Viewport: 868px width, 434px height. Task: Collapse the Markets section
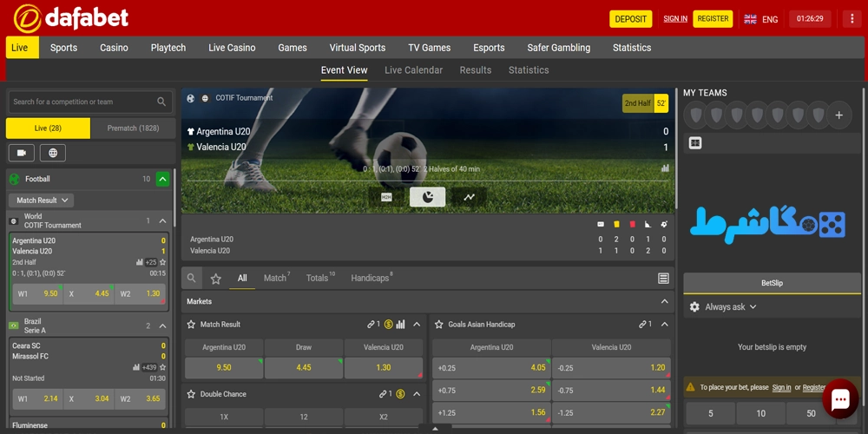coord(664,302)
